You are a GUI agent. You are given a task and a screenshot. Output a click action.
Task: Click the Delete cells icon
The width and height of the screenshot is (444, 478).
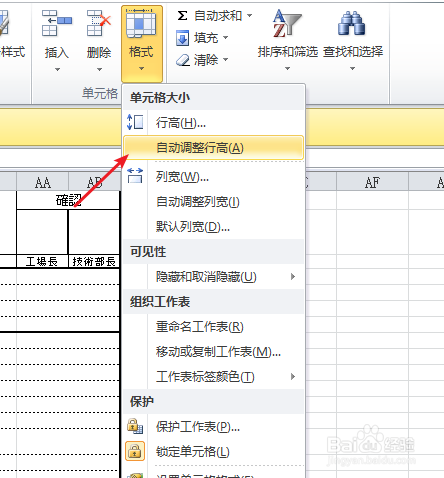click(99, 23)
